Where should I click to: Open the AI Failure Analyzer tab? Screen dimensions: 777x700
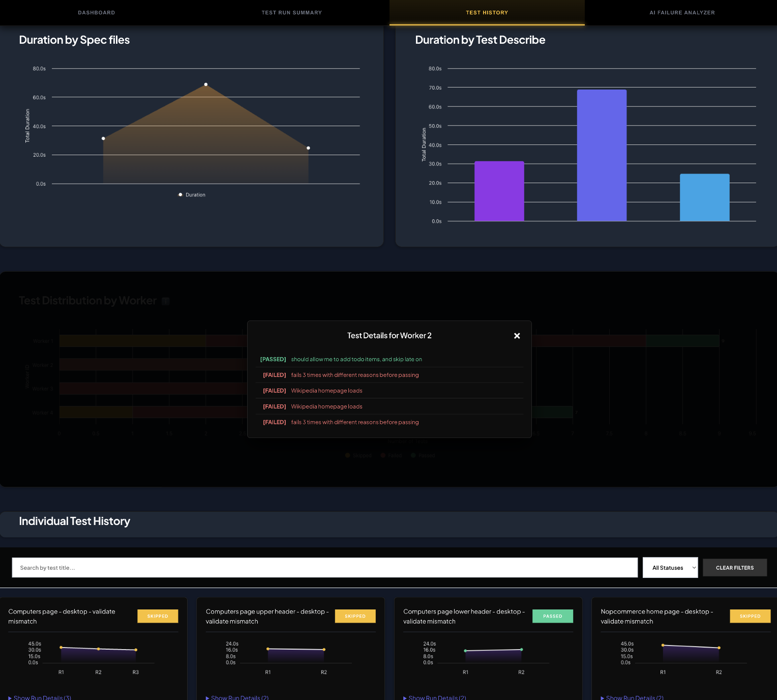[681, 13]
